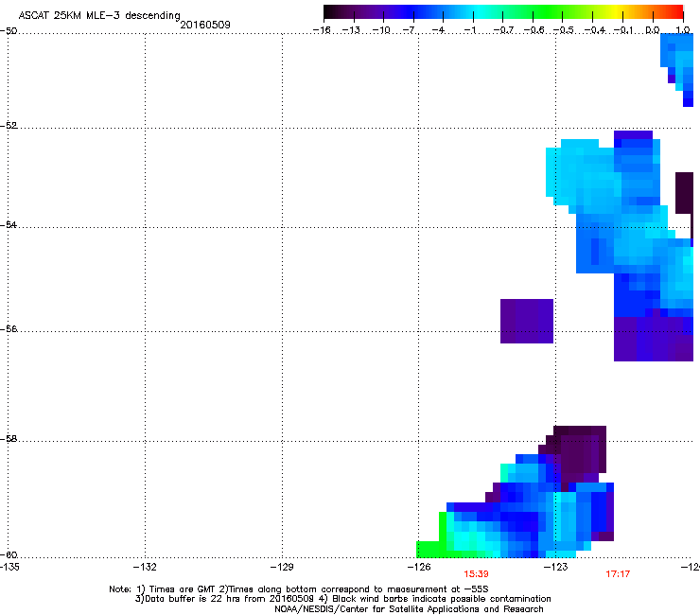The height and width of the screenshot is (615, 700).
Task: Click the longitude axis label -135
Action: tap(9, 567)
